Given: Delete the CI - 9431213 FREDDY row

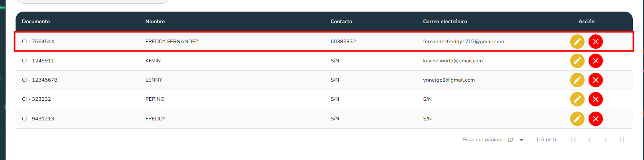Looking at the screenshot, I should point(595,119).
